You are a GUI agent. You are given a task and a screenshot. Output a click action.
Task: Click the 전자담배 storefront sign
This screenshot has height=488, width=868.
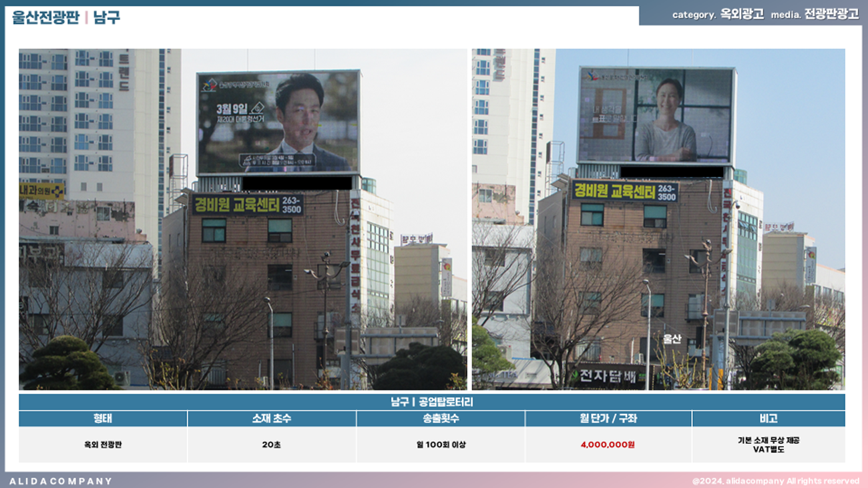tap(608, 376)
